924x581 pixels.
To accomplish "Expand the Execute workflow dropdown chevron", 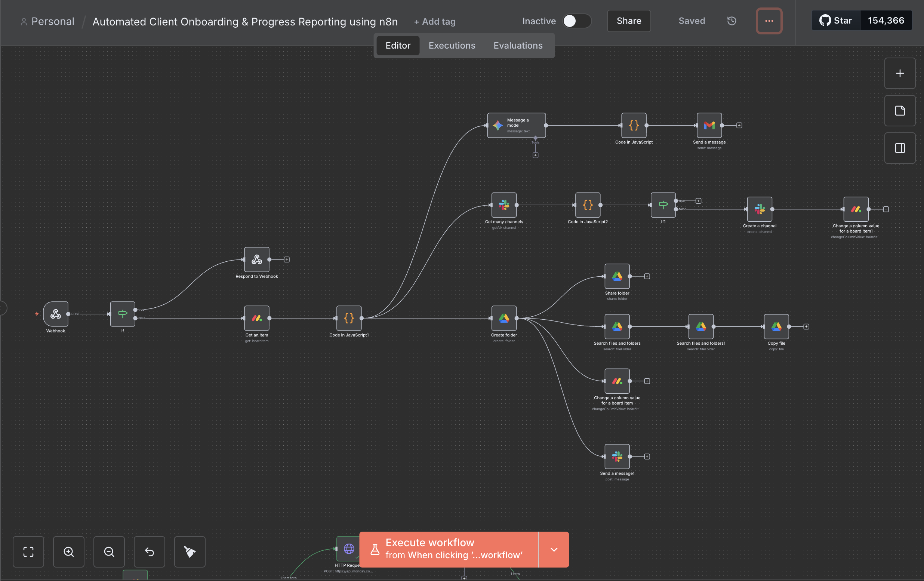I will coord(553,550).
